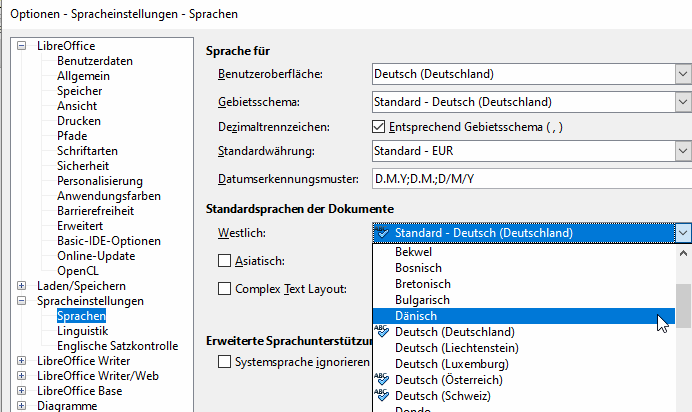Choose Deutsch (Deutschland) list entry
692x412 pixels.
point(524,332)
